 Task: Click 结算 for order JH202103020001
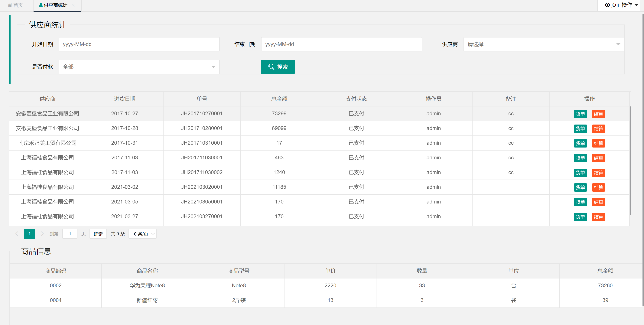[598, 187]
